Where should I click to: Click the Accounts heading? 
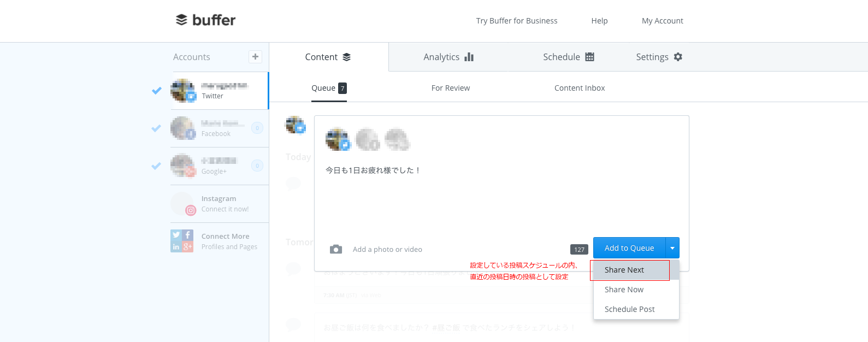pos(192,57)
